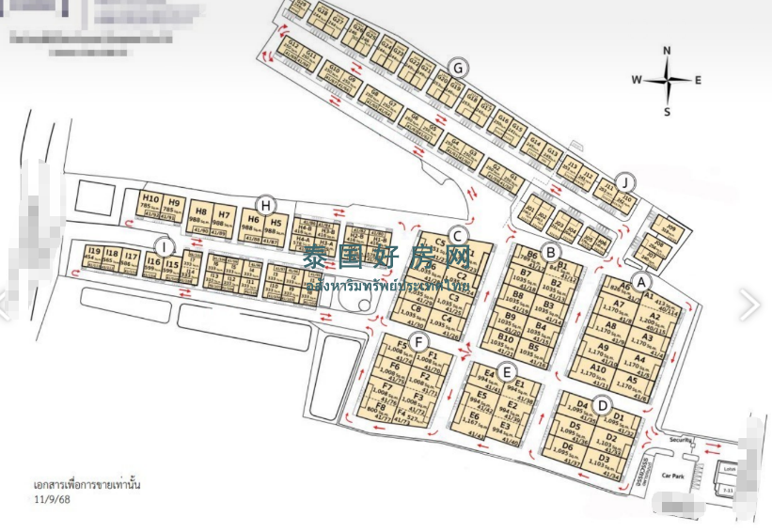Click the Security booth label
772x532 pixels.
681,440
